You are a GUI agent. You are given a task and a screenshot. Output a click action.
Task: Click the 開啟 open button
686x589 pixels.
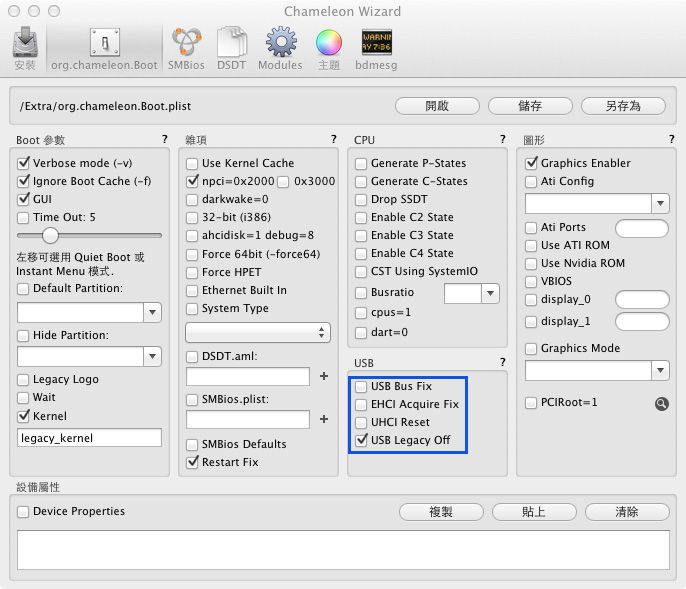click(x=437, y=106)
